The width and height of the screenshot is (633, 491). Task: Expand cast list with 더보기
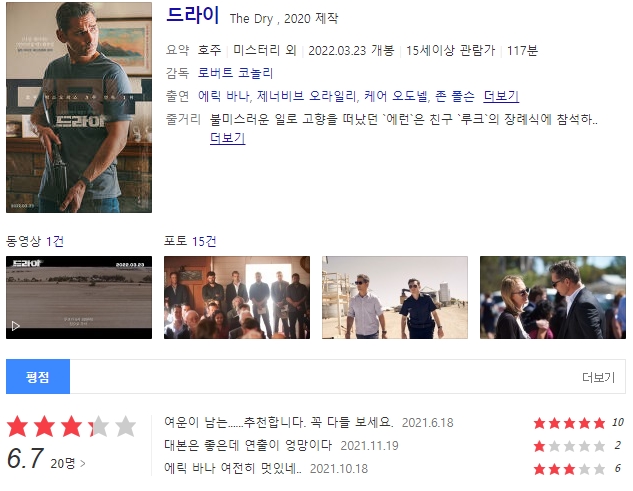pyautogui.click(x=501, y=96)
